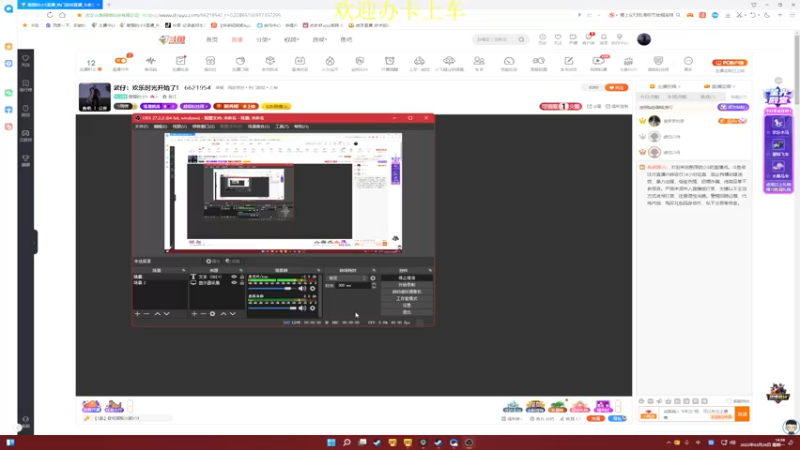
Task: Click Start Recording button in OBS controls
Action: click(x=407, y=285)
